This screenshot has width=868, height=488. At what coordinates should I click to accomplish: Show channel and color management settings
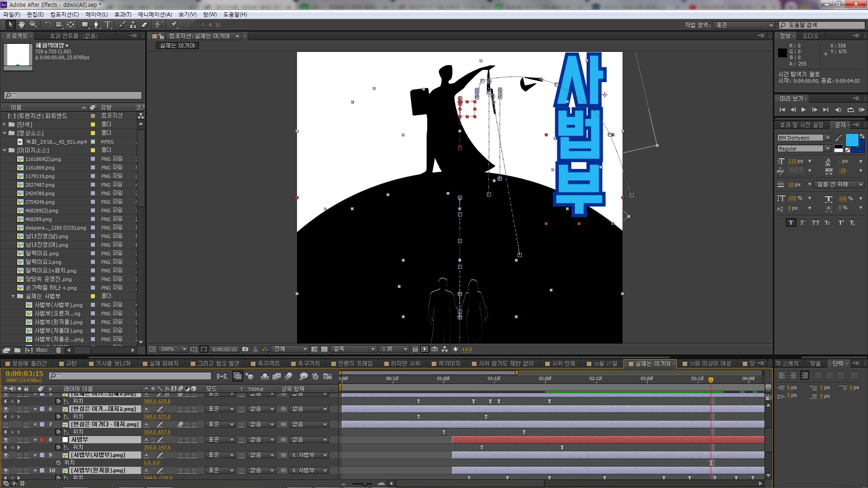coord(265,349)
